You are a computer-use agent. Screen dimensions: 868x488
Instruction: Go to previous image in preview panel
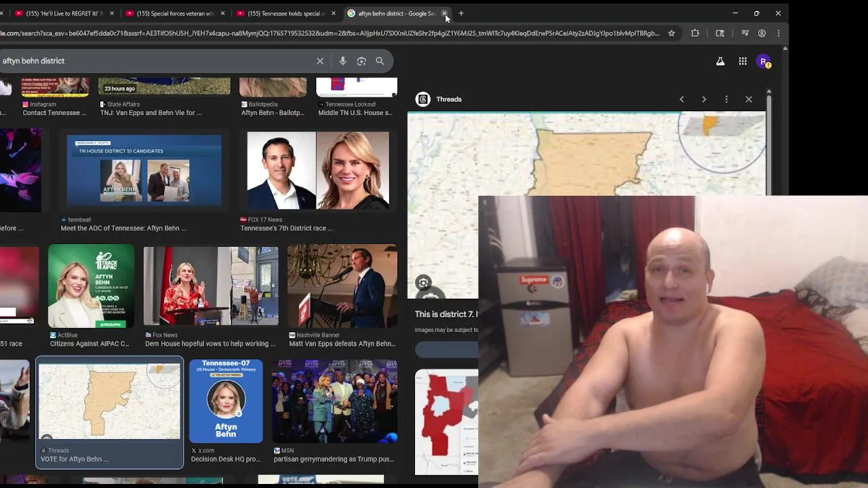tap(682, 99)
